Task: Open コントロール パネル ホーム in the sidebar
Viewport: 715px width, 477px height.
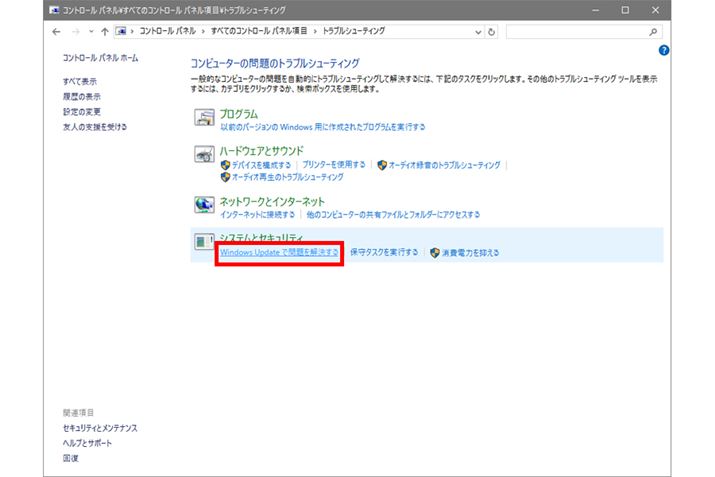Action: click(100, 59)
